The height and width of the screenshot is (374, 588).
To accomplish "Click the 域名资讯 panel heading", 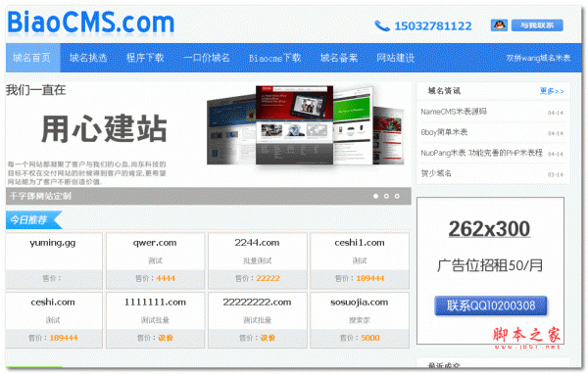I will click(444, 91).
